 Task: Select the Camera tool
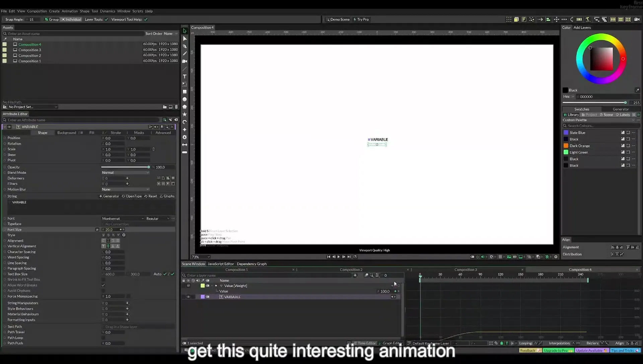185,61
